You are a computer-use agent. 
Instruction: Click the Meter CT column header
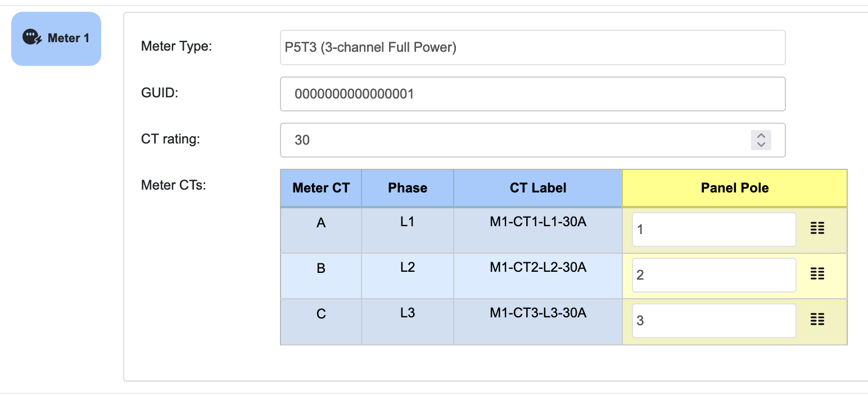pyautogui.click(x=321, y=188)
